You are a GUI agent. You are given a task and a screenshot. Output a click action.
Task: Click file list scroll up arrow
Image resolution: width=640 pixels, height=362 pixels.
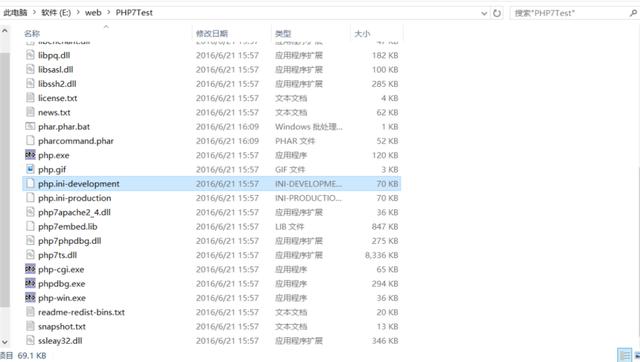tap(5, 31)
